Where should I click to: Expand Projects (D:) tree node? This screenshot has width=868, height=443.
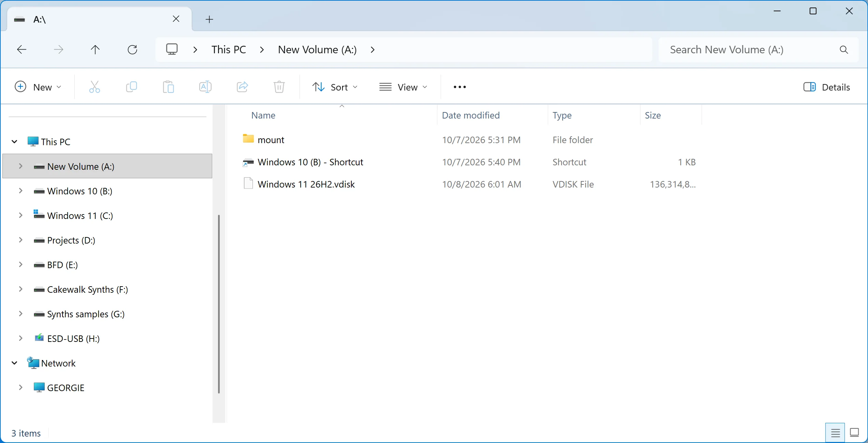pos(21,240)
